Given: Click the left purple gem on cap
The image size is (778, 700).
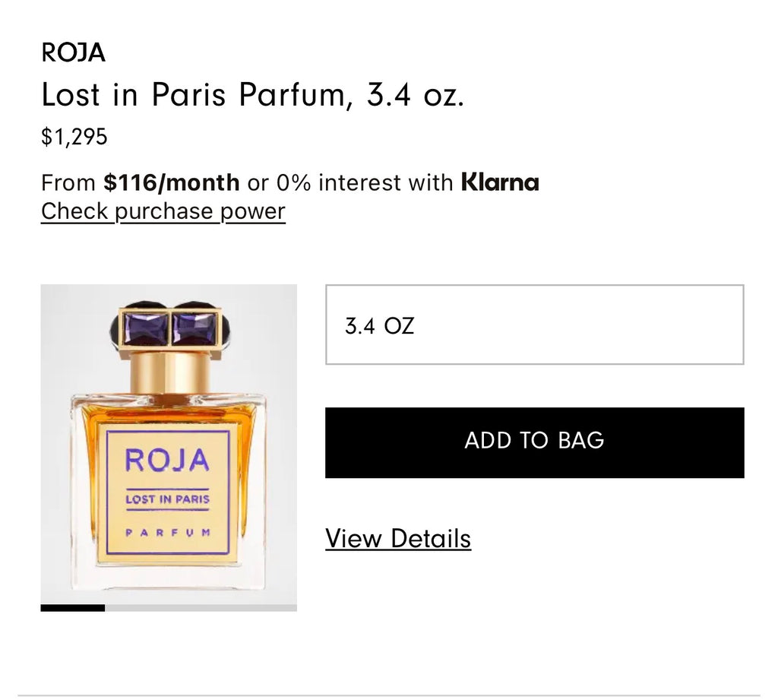Looking at the screenshot, I should [x=145, y=329].
